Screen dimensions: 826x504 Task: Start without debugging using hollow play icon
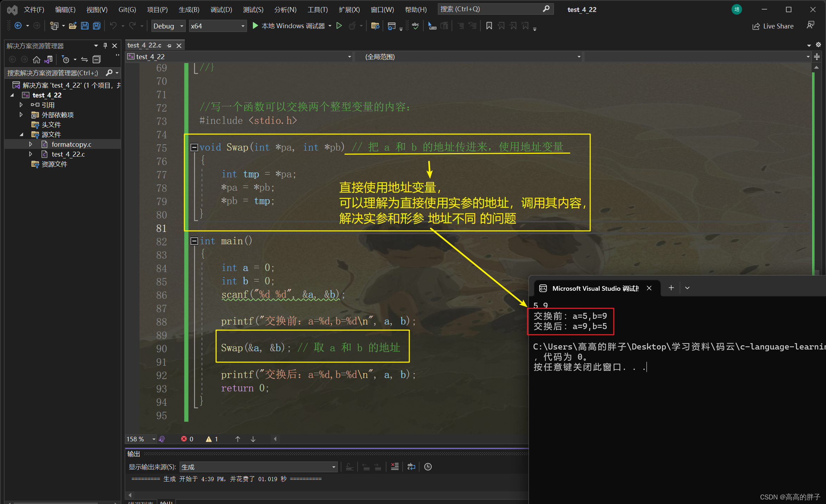[339, 26]
